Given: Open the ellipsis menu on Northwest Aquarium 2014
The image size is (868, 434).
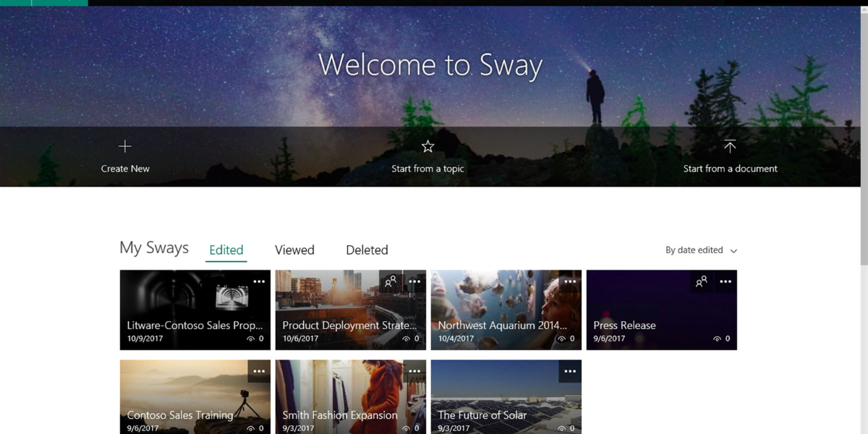Looking at the screenshot, I should click(570, 281).
